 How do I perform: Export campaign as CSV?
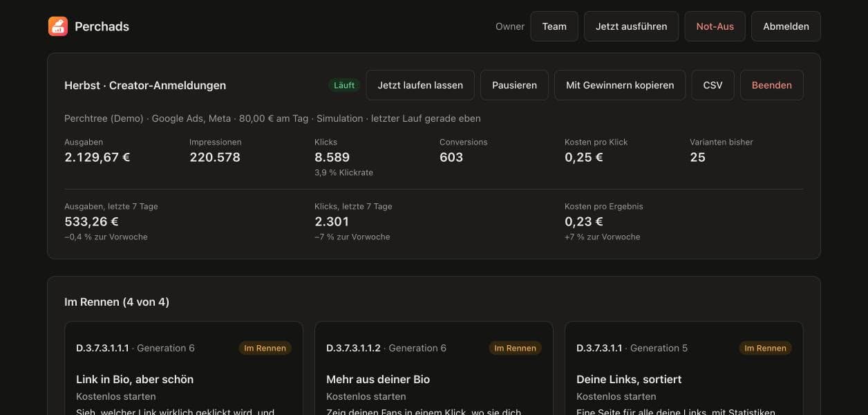click(713, 85)
